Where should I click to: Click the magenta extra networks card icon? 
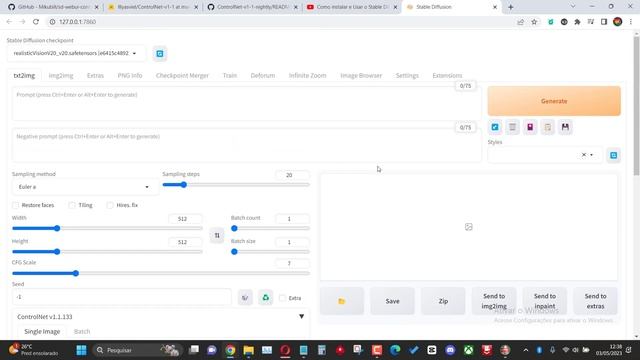click(530, 127)
